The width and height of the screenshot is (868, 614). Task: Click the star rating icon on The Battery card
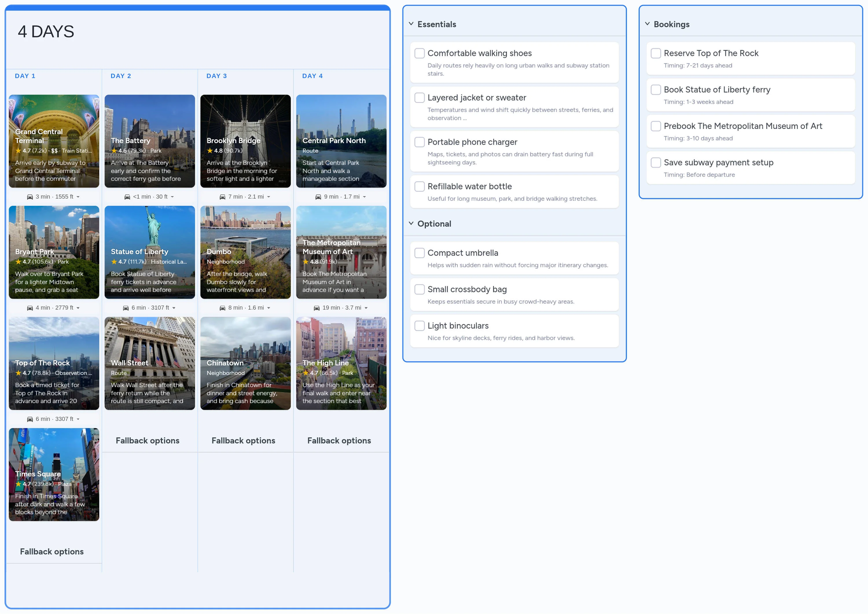[114, 151]
